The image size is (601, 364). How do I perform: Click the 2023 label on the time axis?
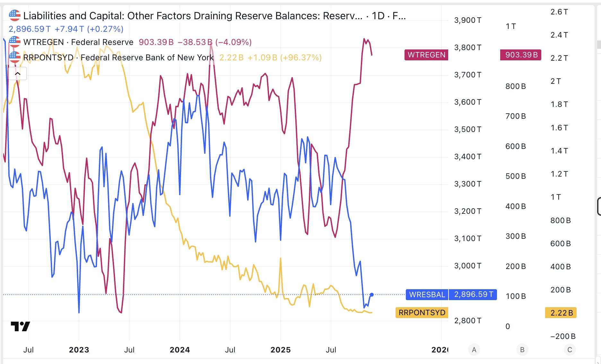[x=79, y=350]
